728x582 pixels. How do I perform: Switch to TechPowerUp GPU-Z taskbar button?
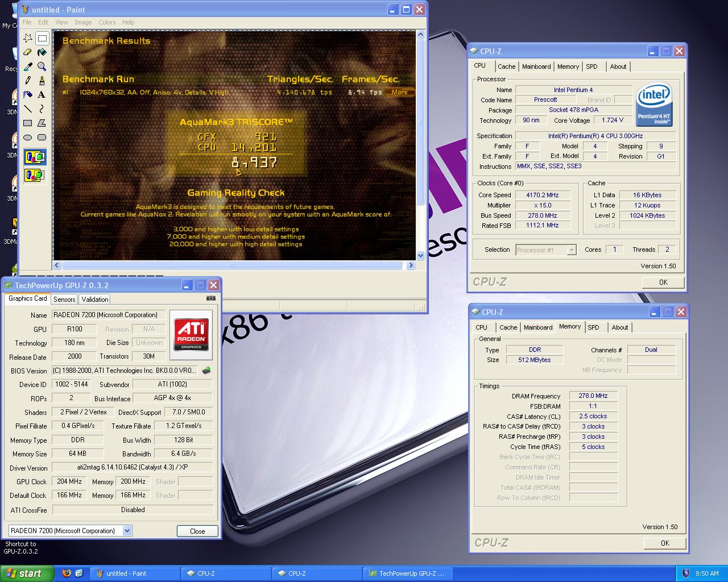click(x=408, y=573)
